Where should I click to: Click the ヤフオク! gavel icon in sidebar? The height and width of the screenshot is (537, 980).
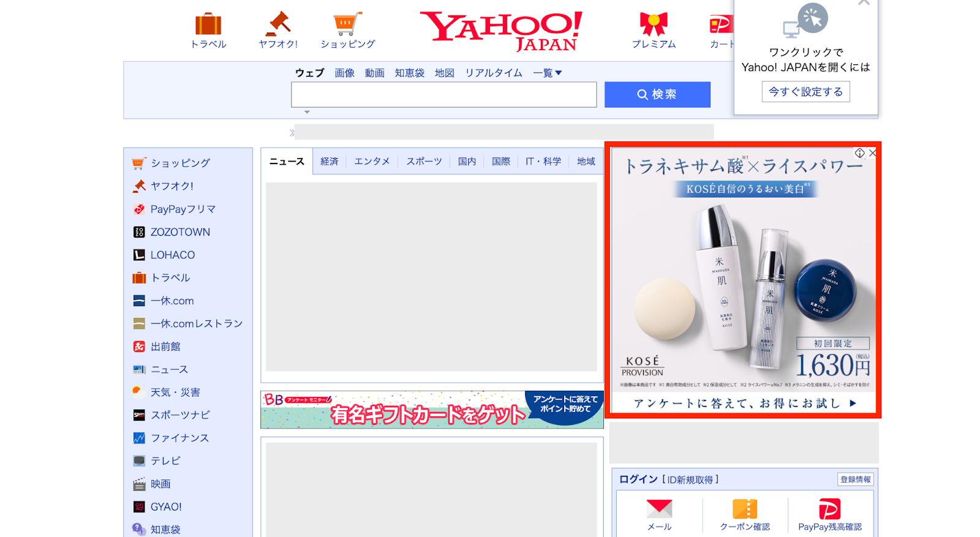139,186
